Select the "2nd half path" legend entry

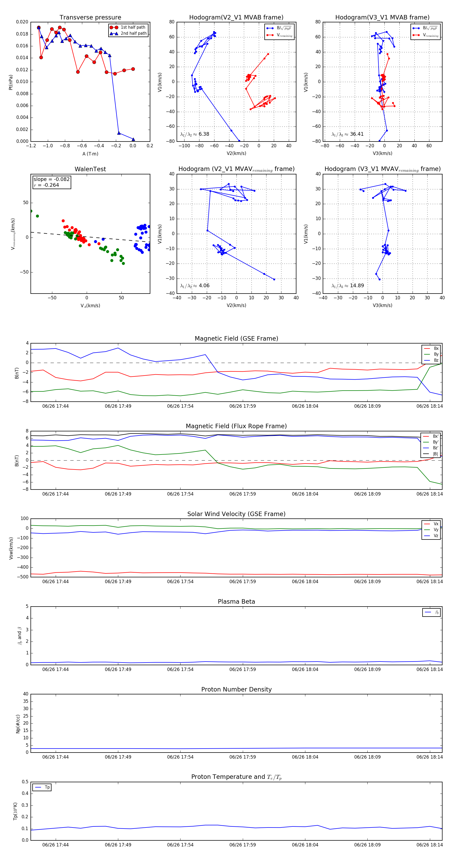(128, 33)
